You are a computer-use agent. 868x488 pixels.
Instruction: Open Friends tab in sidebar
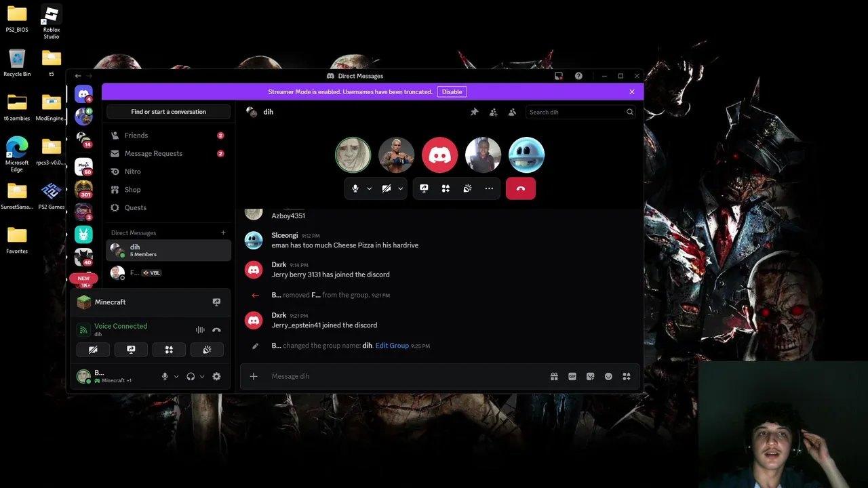tap(169, 136)
